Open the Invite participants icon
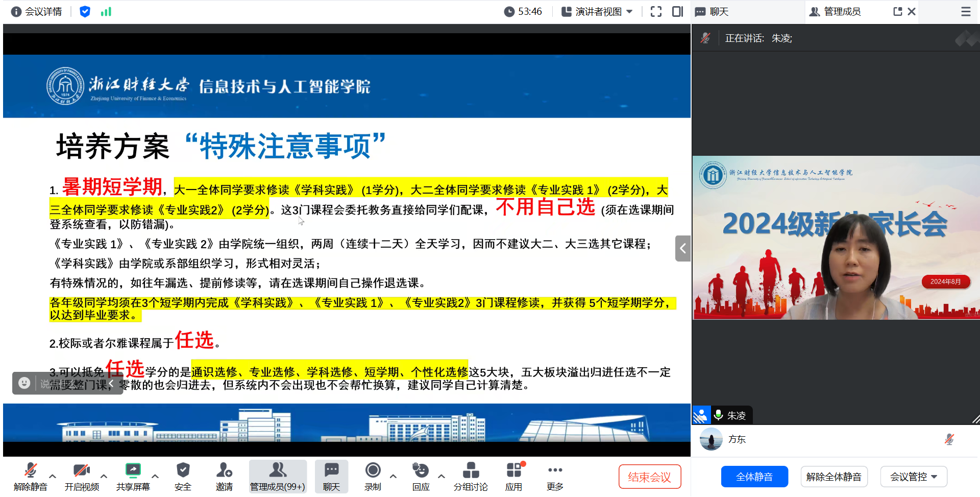980x497 pixels. point(224,476)
